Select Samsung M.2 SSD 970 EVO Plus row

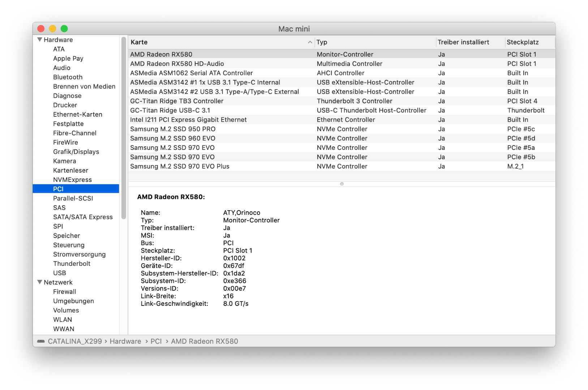342,166
